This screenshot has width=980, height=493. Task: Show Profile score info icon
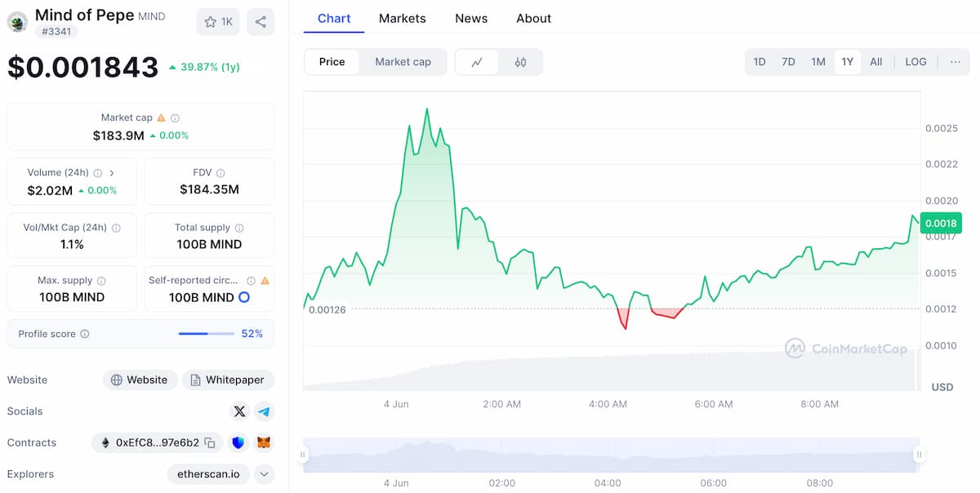[x=85, y=334]
